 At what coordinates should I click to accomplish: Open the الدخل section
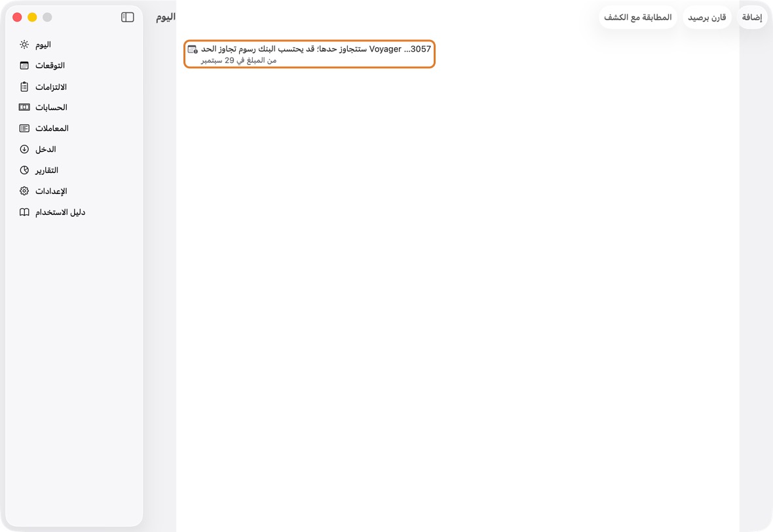[74, 149]
